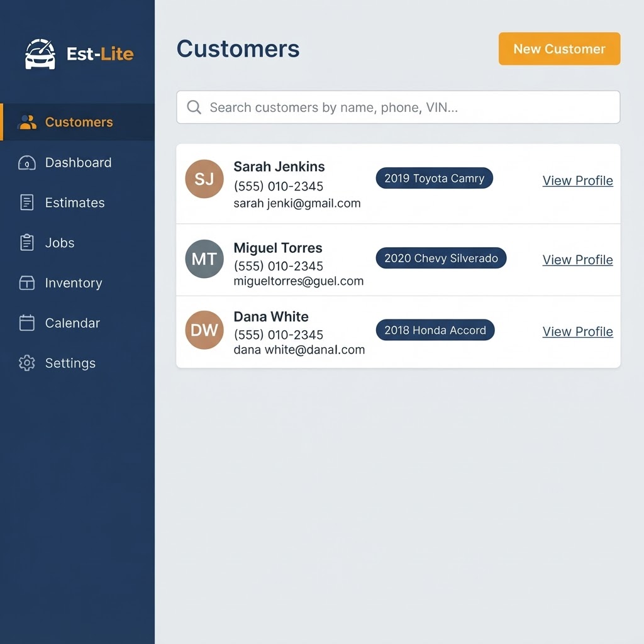This screenshot has width=644, height=644.
Task: Click the Customers page heading
Action: [238, 49]
